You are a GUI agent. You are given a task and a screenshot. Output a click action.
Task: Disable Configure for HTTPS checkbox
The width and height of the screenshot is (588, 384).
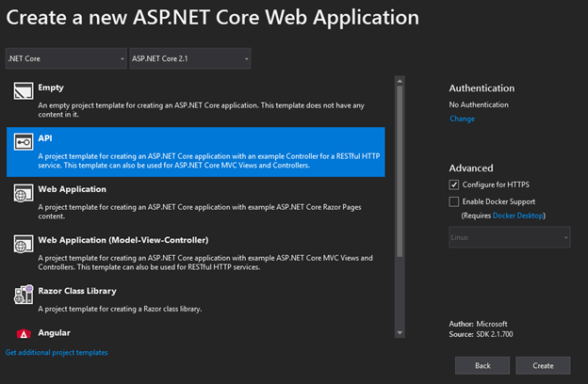pyautogui.click(x=454, y=184)
